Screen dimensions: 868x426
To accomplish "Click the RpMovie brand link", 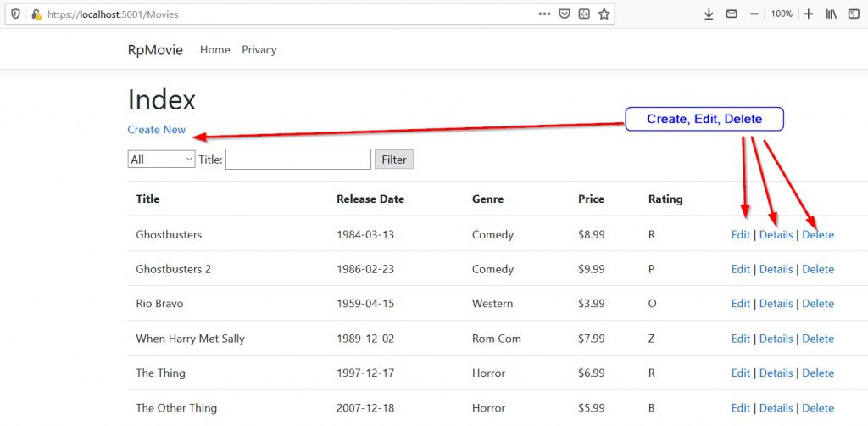I will click(x=155, y=50).
